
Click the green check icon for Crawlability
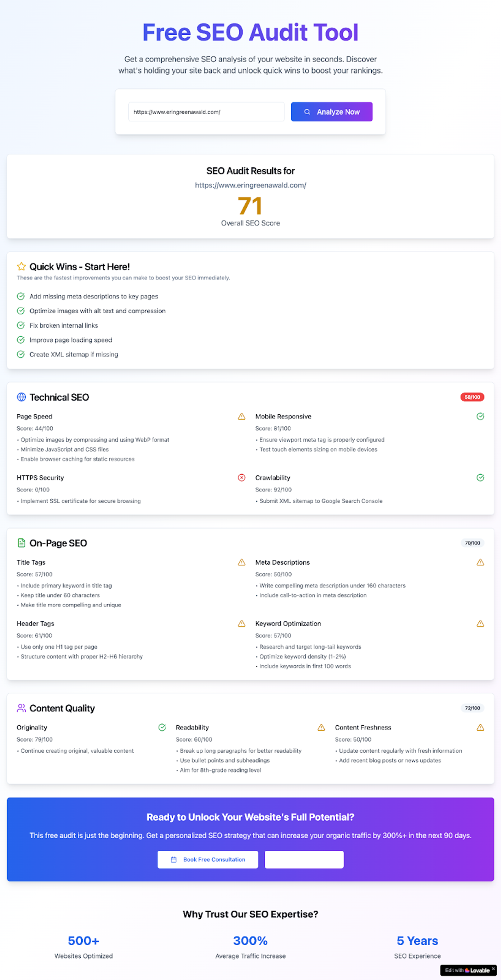pos(480,477)
